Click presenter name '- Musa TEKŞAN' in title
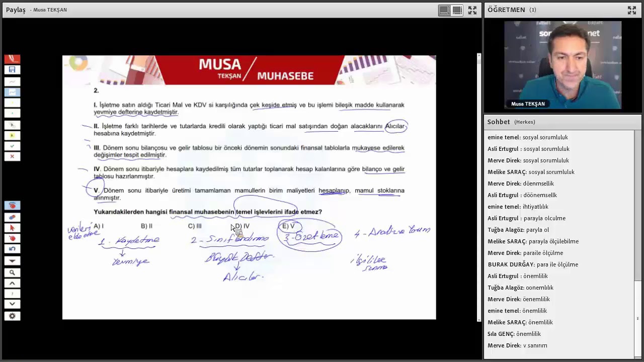The height and width of the screenshot is (362, 644). click(48, 10)
